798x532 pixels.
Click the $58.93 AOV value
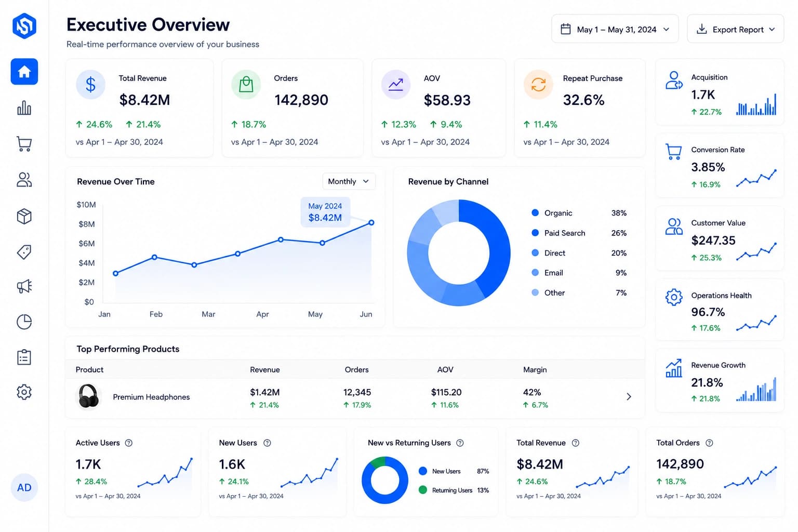pos(447,100)
